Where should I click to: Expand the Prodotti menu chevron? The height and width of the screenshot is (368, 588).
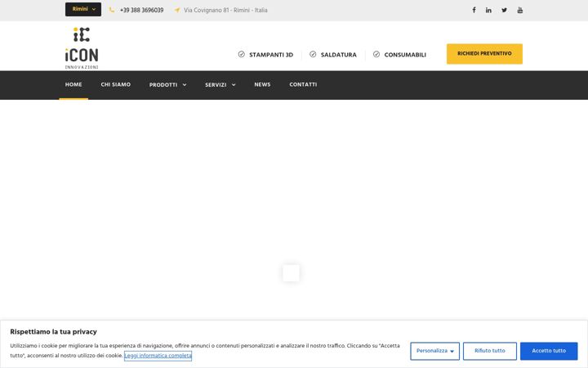click(185, 85)
